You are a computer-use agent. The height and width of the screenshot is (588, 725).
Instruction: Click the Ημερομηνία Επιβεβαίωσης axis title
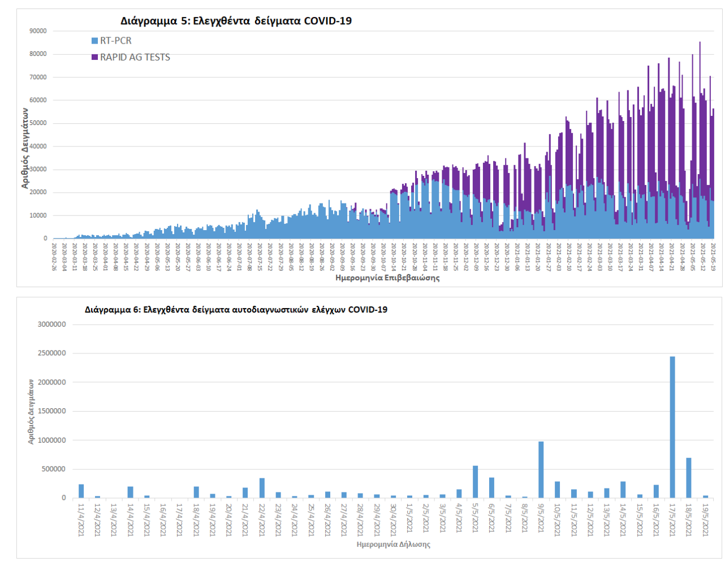pyautogui.click(x=387, y=278)
